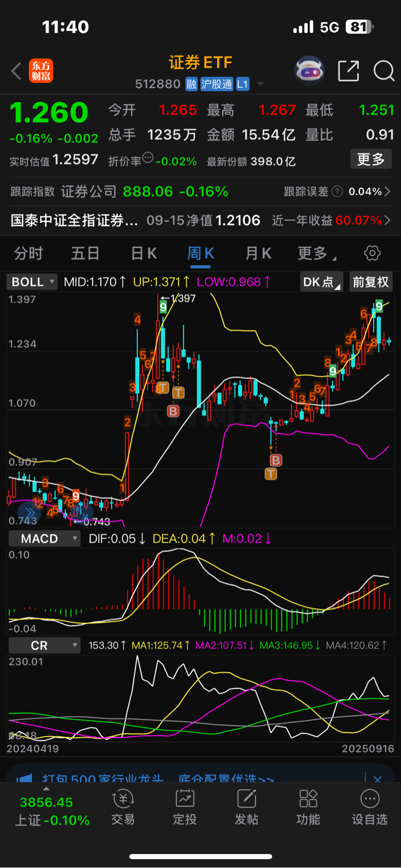The image size is (401, 868).
Task: Tap the DIF:0.05 MACD value
Action: tap(117, 539)
